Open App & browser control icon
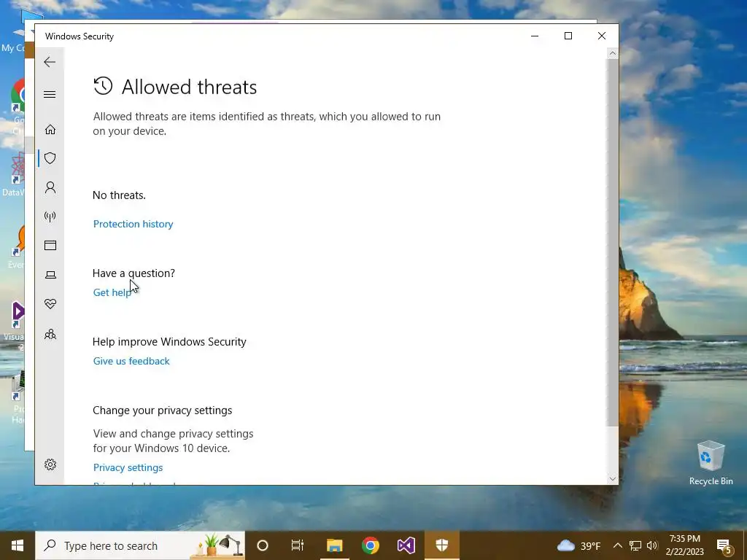 coord(50,245)
